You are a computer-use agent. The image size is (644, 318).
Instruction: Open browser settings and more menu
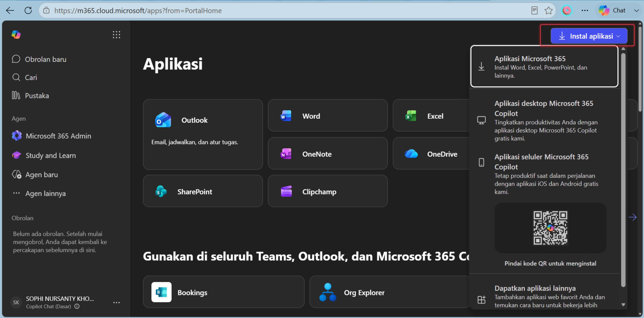click(x=585, y=11)
